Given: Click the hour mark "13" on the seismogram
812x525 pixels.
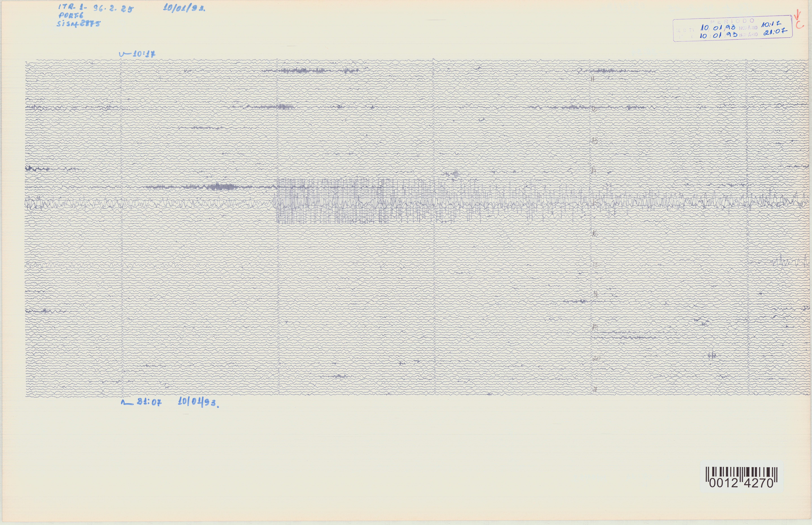Looking at the screenshot, I should point(595,141).
